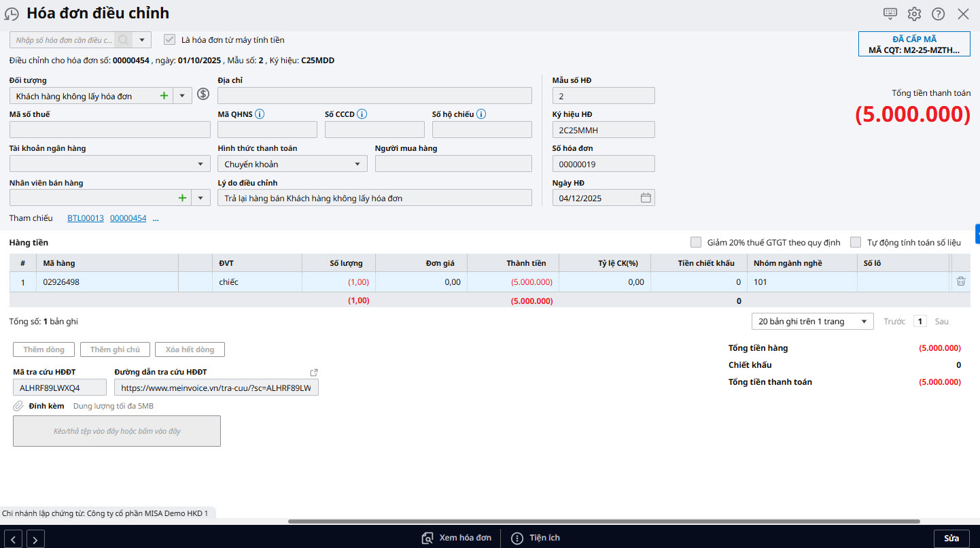Click the horizontal scrollbar at the bottom
Viewport: 980px width, 548px height.
603,521
